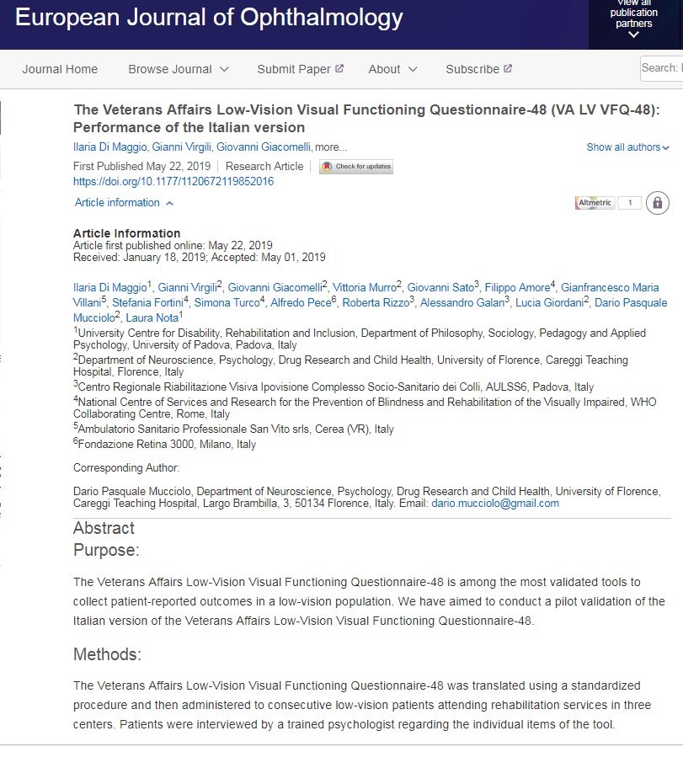The width and height of the screenshot is (683, 784).
Task: Select author Alessandro Galan
Action: [462, 302]
